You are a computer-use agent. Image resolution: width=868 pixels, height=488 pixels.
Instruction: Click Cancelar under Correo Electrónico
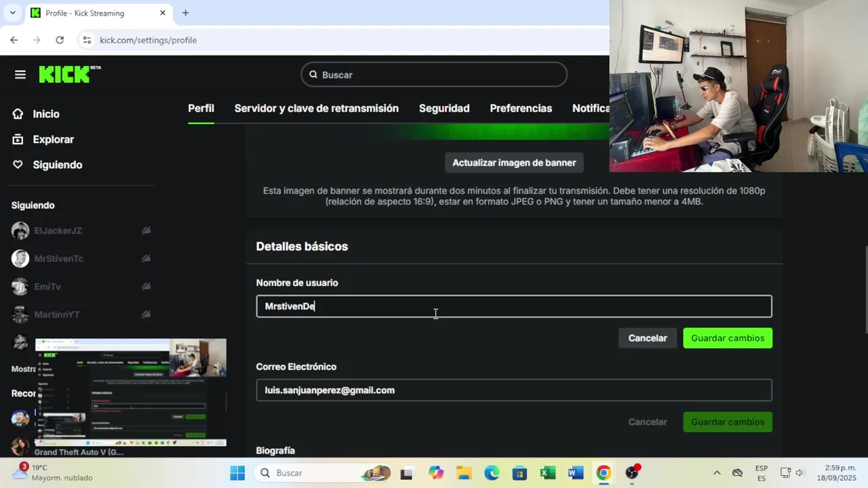click(x=648, y=422)
